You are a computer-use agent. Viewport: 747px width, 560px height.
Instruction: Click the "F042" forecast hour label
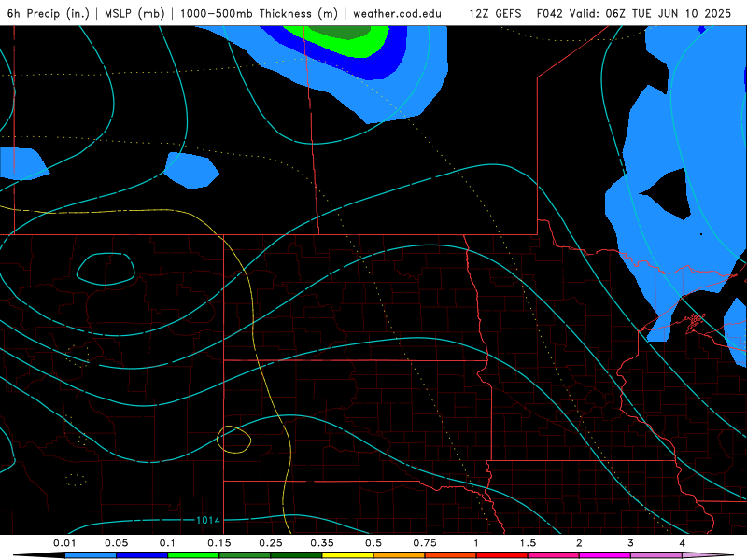550,13
